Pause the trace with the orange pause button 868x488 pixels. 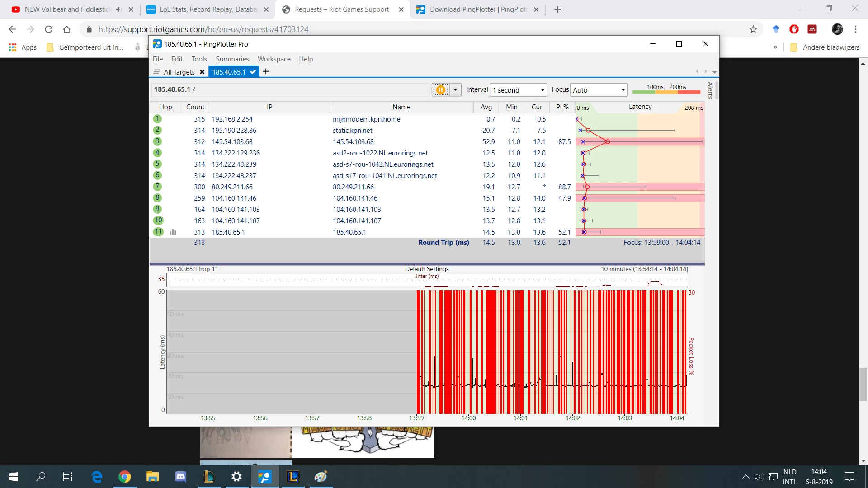point(440,89)
